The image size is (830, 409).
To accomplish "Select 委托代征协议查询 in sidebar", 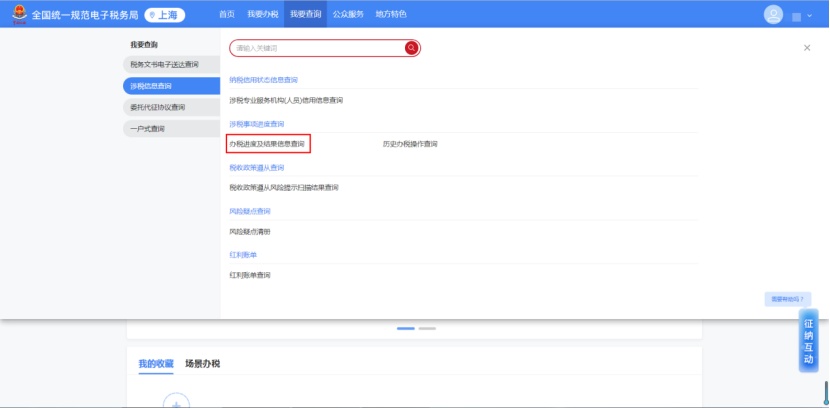I will [158, 107].
